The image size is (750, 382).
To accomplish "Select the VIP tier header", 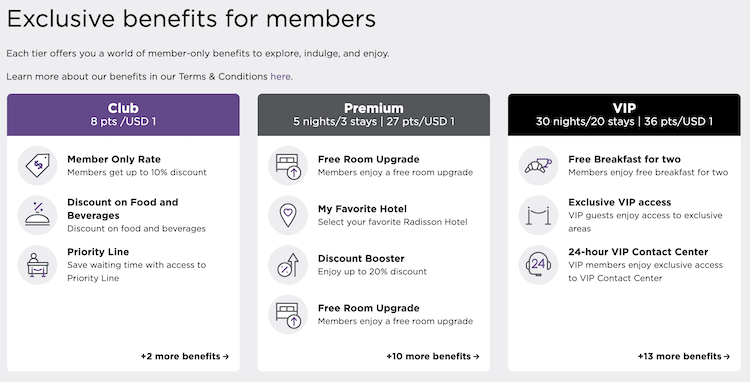I will point(624,115).
